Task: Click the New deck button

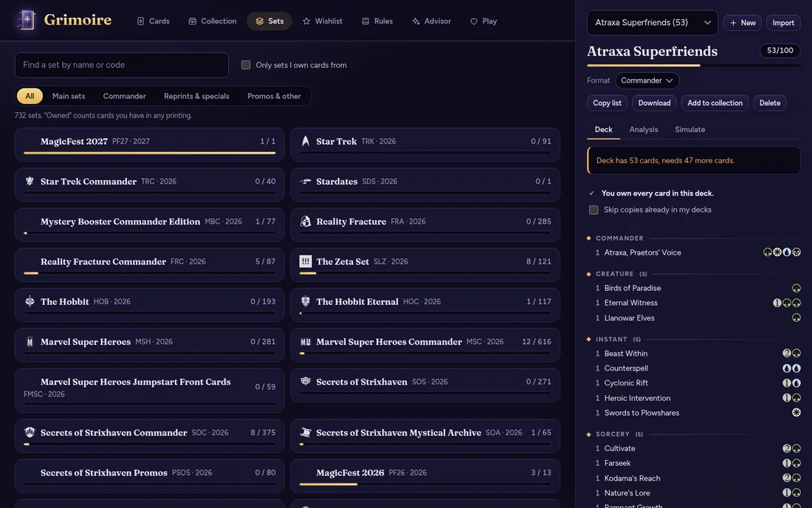Action: (742, 23)
